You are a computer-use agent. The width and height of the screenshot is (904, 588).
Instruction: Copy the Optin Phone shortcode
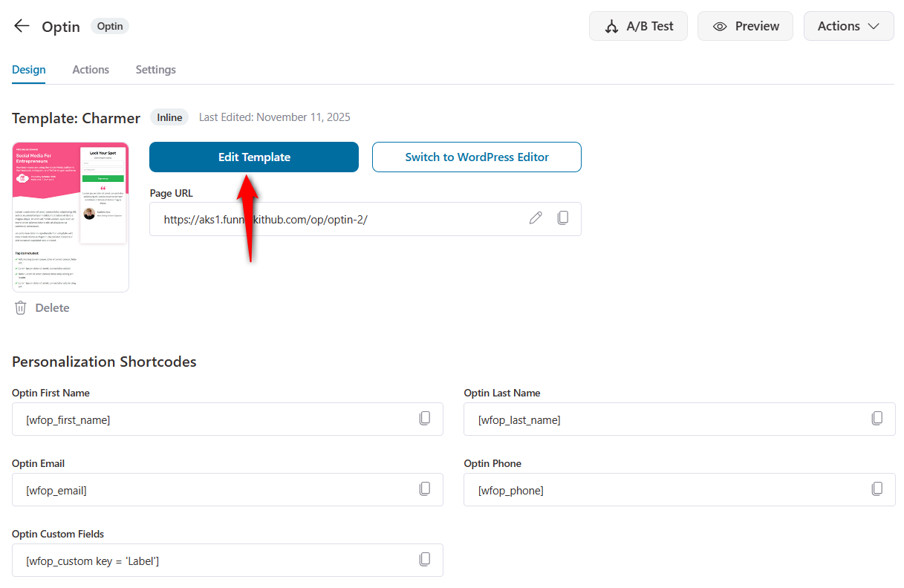coord(877,489)
